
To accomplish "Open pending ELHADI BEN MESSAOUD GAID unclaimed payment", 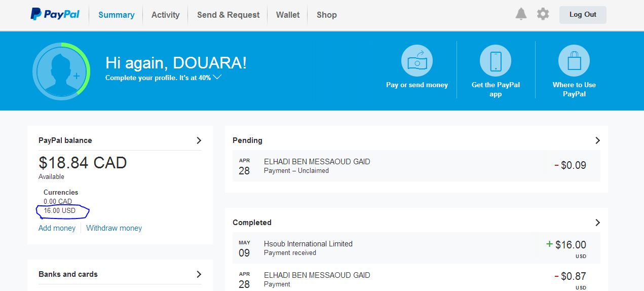I will point(416,166).
